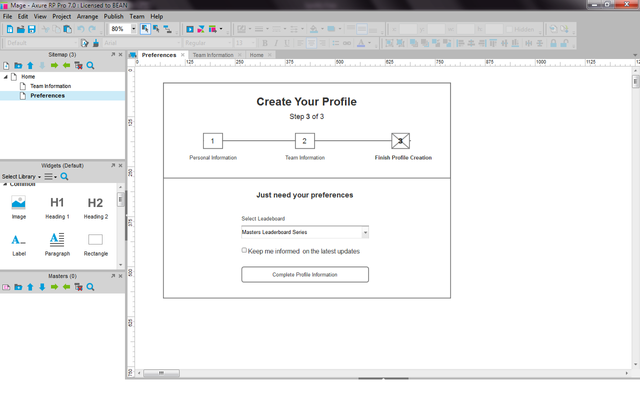Collapse the Home tree node
This screenshot has height=400, width=640.
point(6,77)
